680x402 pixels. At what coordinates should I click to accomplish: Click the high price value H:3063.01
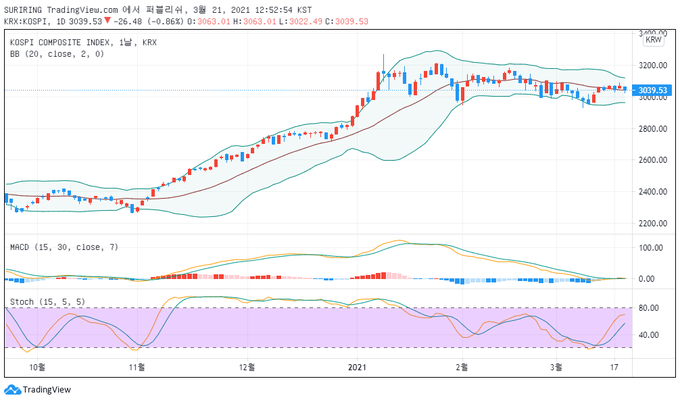(x=255, y=21)
